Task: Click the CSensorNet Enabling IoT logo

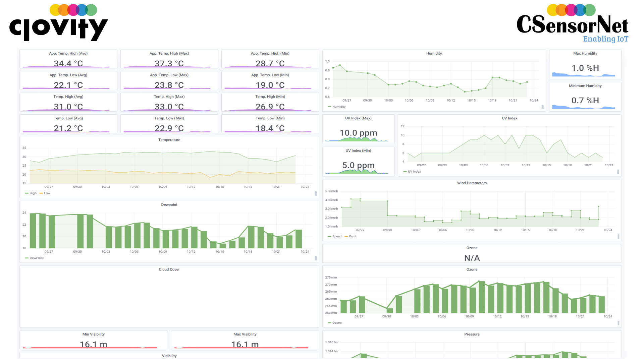Action: click(572, 23)
